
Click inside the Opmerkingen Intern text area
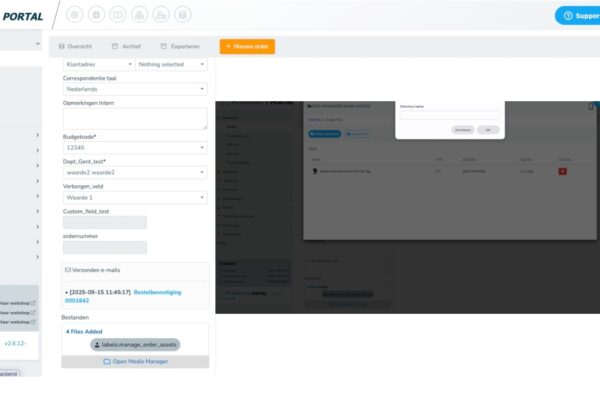click(135, 118)
